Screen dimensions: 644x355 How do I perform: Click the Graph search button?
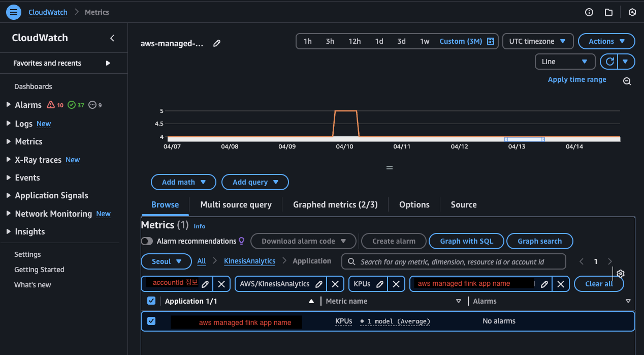point(540,241)
